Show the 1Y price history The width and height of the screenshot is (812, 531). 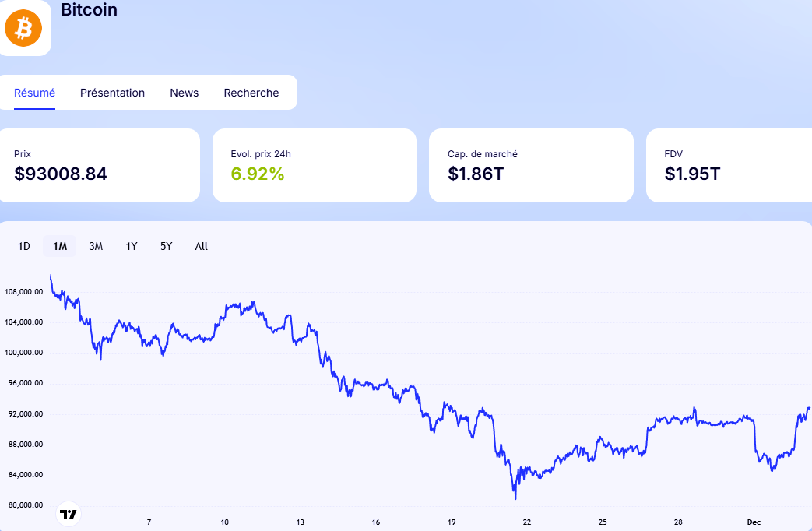point(132,246)
